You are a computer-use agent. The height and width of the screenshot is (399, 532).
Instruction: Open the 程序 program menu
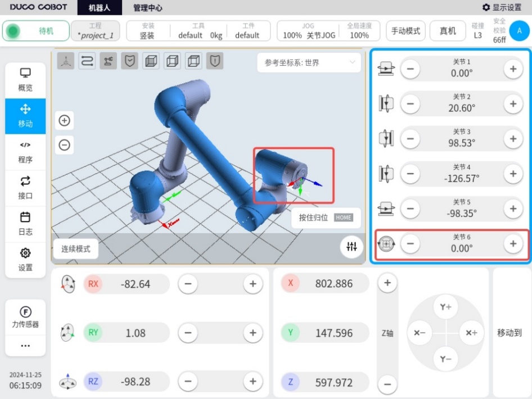[x=25, y=152]
